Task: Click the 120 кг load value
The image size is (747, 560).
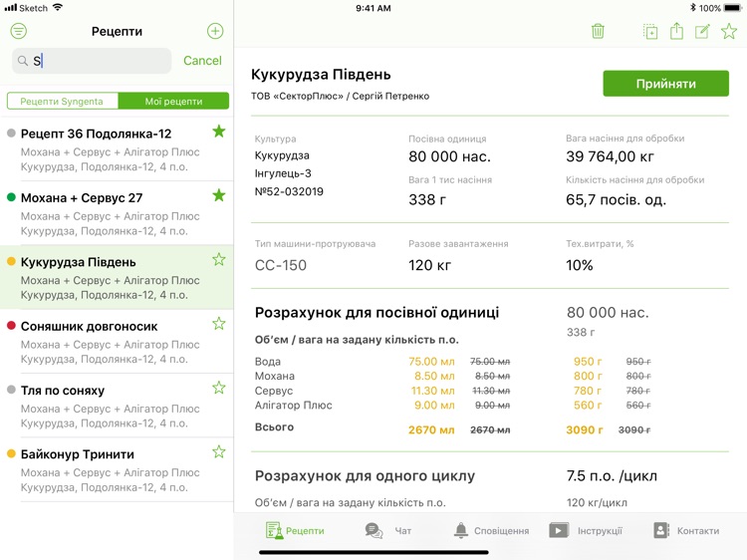Action: click(429, 265)
